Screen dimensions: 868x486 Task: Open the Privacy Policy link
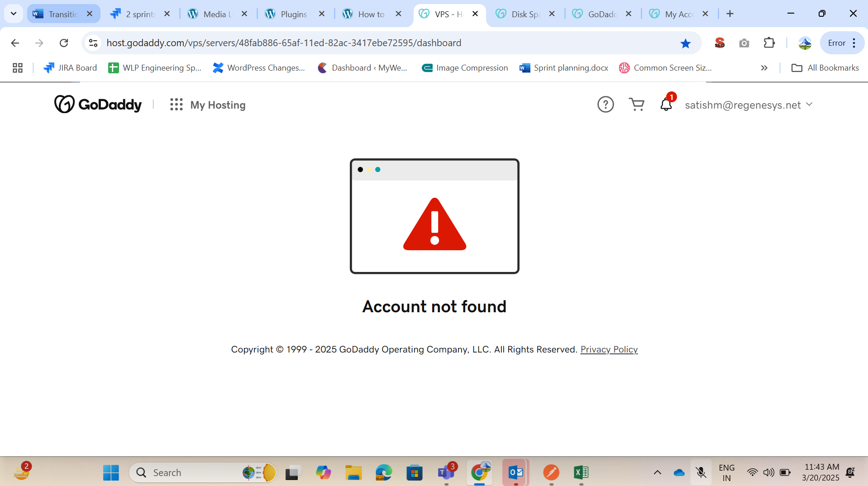click(x=609, y=349)
